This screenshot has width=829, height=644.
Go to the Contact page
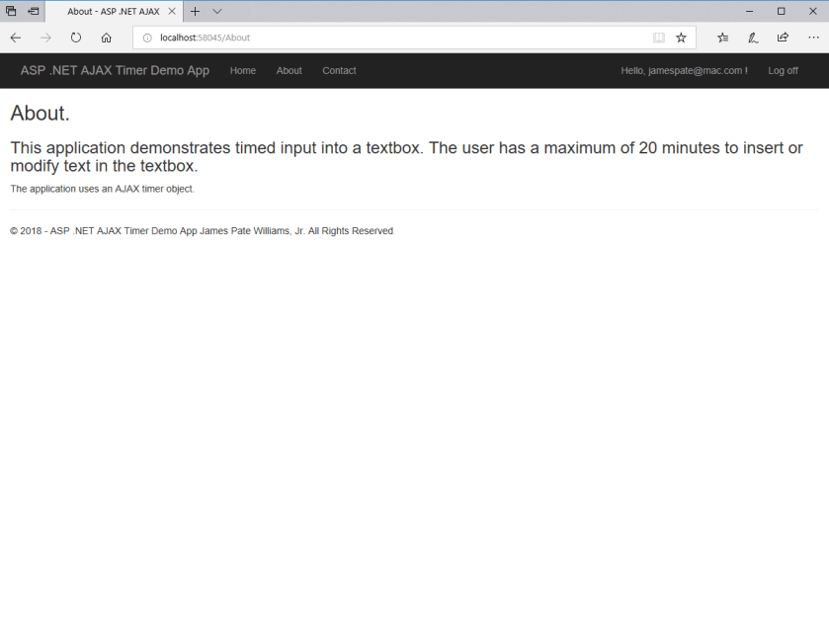point(339,70)
